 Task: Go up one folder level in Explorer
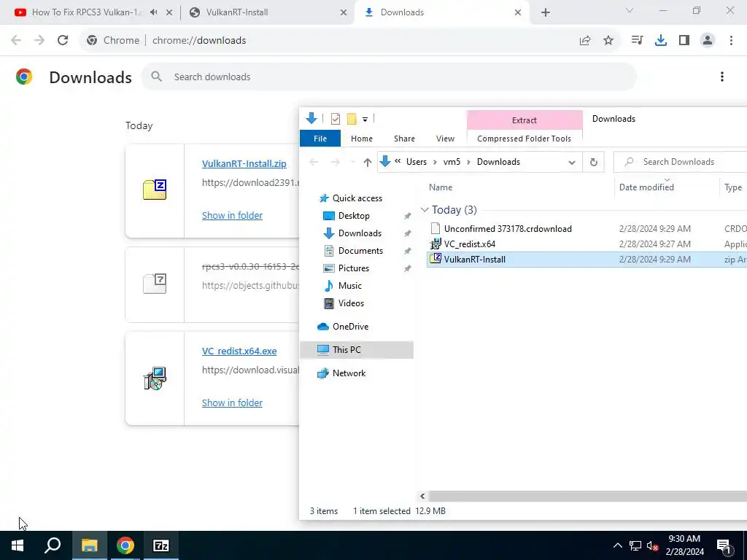(368, 162)
